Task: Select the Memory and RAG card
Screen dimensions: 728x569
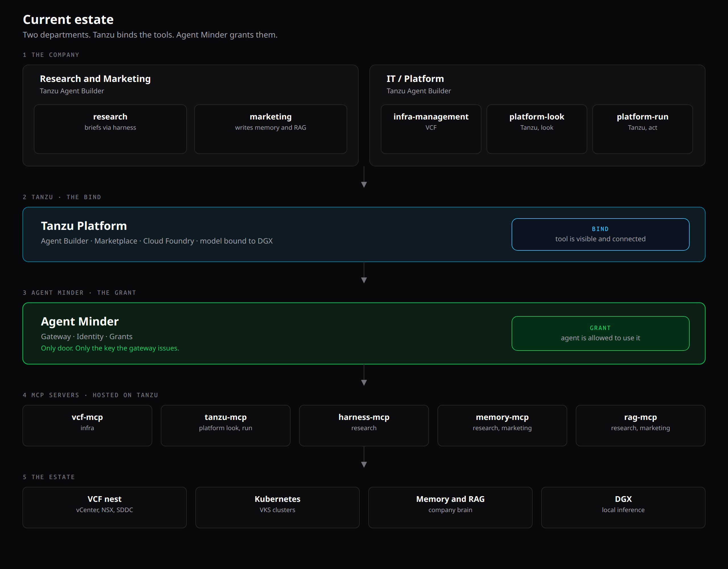Action: [x=450, y=507]
